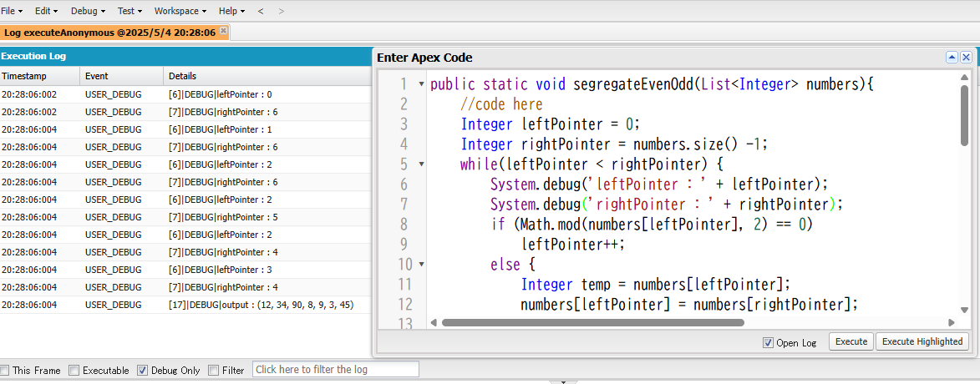Open the File menu

click(12, 11)
